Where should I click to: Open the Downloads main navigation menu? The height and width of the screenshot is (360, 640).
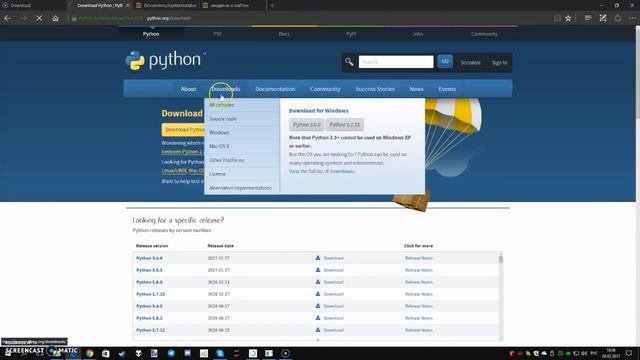pos(226,89)
